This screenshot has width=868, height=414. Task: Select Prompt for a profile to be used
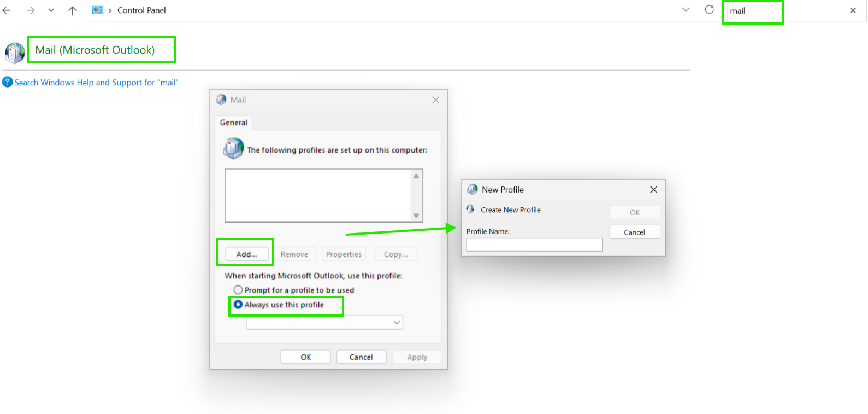pyautogui.click(x=293, y=290)
